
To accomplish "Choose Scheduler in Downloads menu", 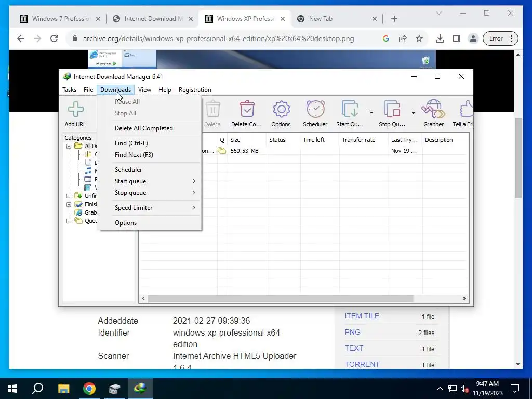I will pyautogui.click(x=149, y=170).
